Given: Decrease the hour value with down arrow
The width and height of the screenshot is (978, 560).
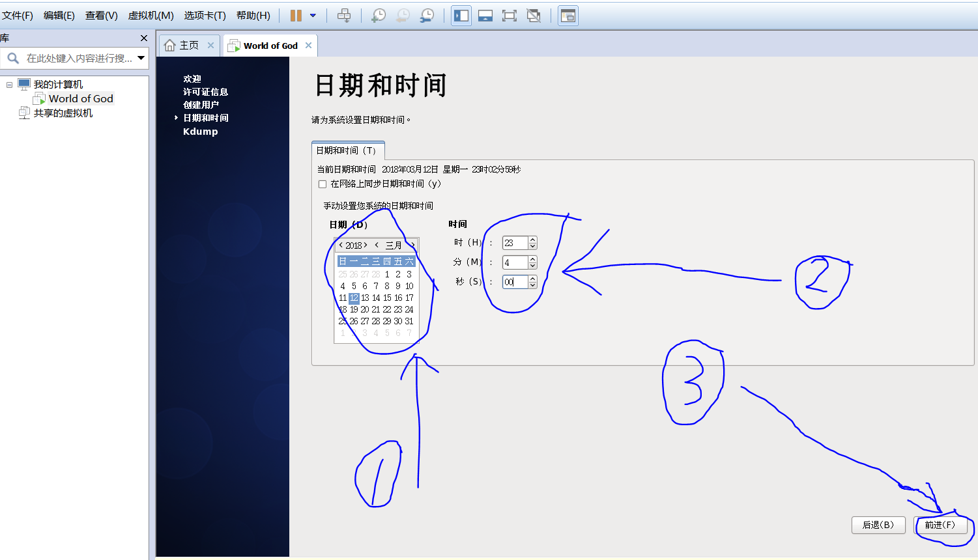Looking at the screenshot, I should pyautogui.click(x=532, y=246).
